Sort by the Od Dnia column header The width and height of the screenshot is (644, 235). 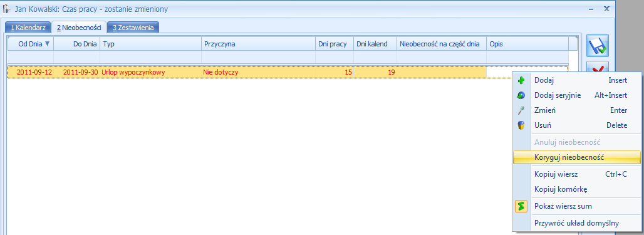click(31, 44)
